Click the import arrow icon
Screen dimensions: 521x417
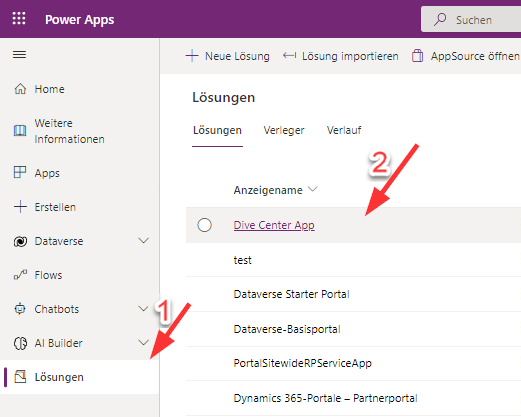289,56
